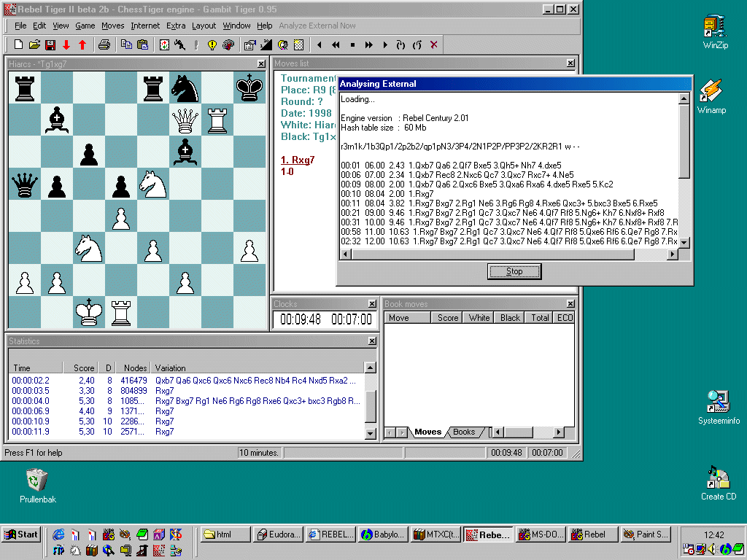747x560 pixels.
Task: Switch to the Paint Shop taskbar window
Action: pyautogui.click(x=646, y=534)
